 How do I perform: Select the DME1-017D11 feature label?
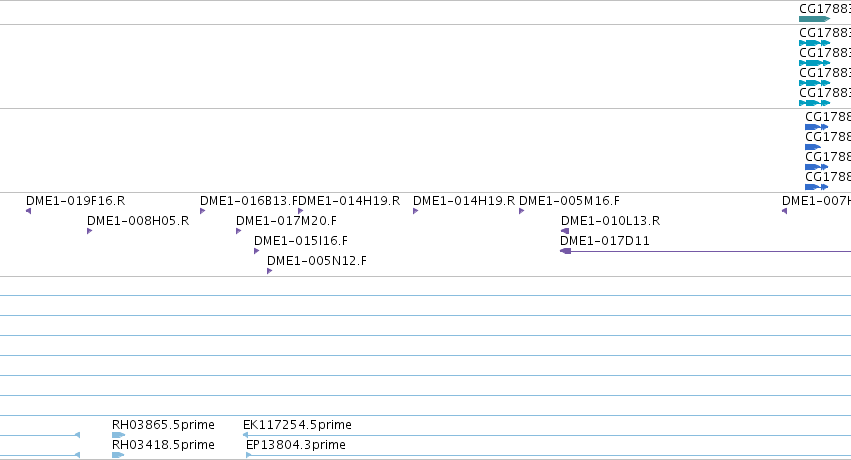[x=605, y=241]
